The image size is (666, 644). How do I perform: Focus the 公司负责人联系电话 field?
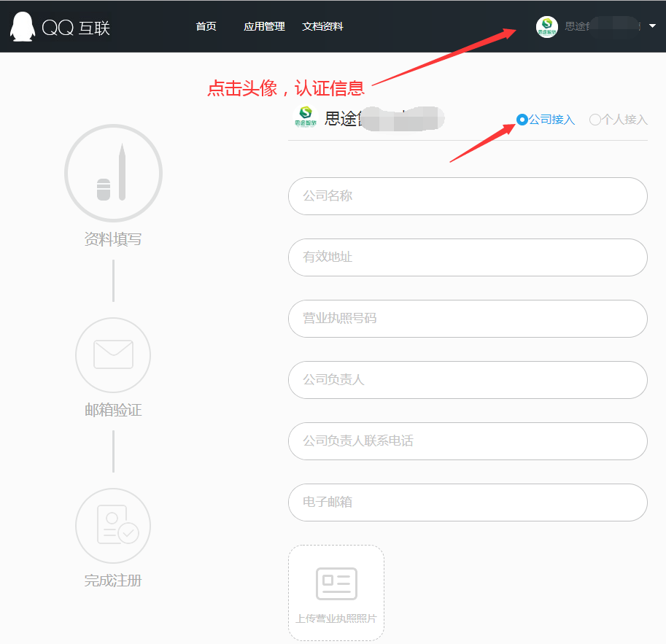pos(468,441)
